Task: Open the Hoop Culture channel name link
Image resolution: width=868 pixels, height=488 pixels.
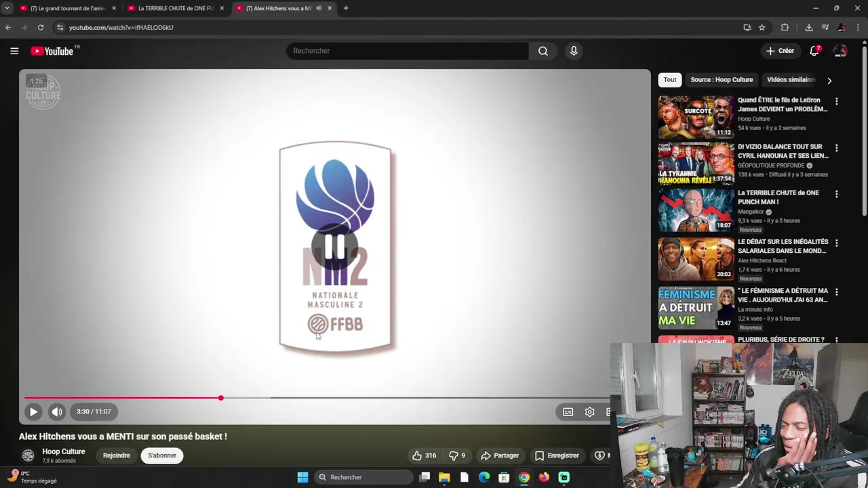Action: pyautogui.click(x=64, y=451)
